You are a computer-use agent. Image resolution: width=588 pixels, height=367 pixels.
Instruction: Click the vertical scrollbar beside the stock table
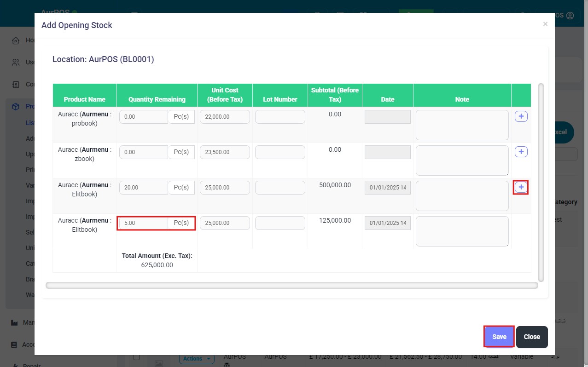pos(541,183)
